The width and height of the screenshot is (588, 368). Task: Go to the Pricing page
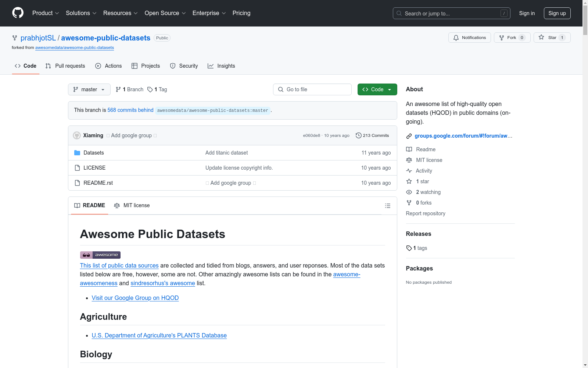pos(241,13)
